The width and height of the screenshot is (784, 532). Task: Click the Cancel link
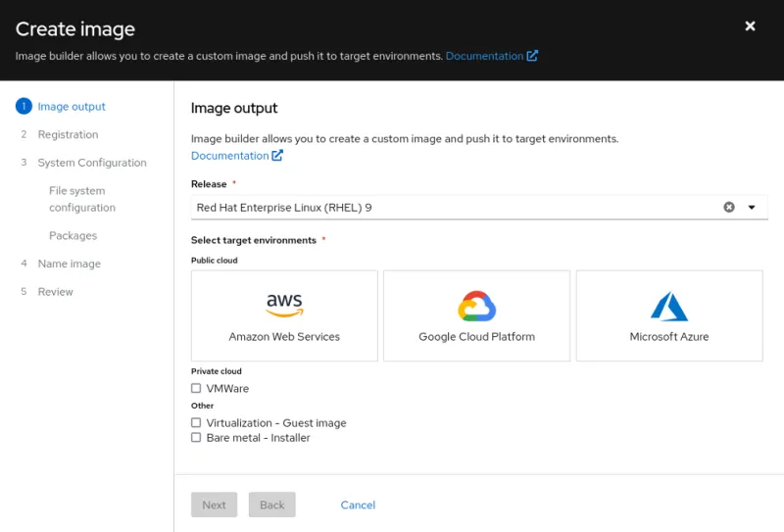pos(358,505)
